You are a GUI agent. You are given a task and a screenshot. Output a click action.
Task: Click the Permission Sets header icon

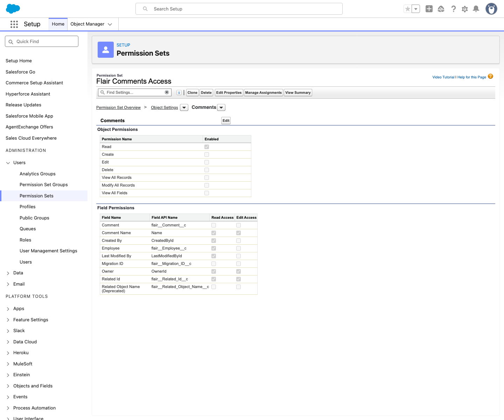(x=106, y=50)
